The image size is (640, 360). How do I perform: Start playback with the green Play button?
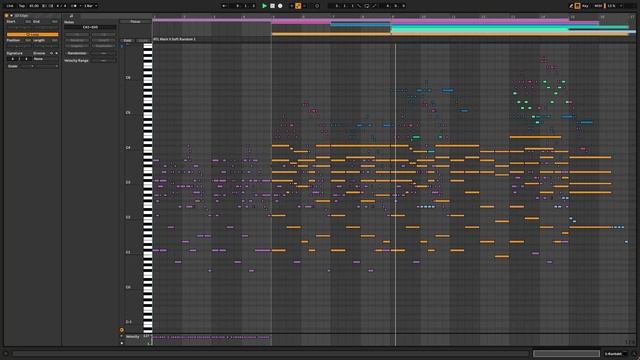pyautogui.click(x=264, y=6)
